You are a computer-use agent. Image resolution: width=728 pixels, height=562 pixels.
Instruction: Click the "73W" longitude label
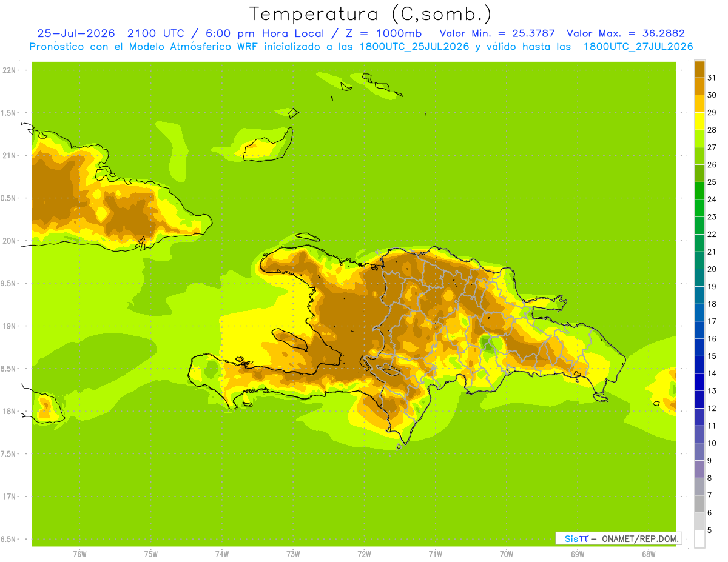tap(293, 554)
